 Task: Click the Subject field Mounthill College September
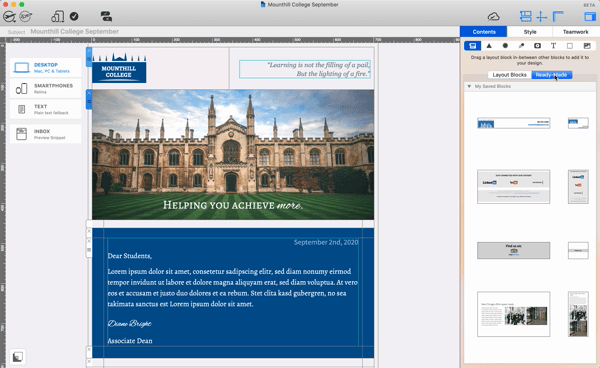[75, 32]
